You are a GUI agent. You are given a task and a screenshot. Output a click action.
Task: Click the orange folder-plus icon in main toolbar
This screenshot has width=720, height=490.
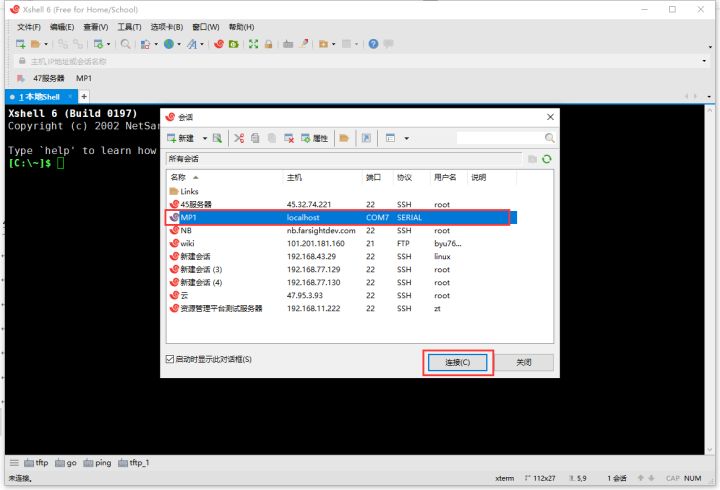tap(324, 44)
